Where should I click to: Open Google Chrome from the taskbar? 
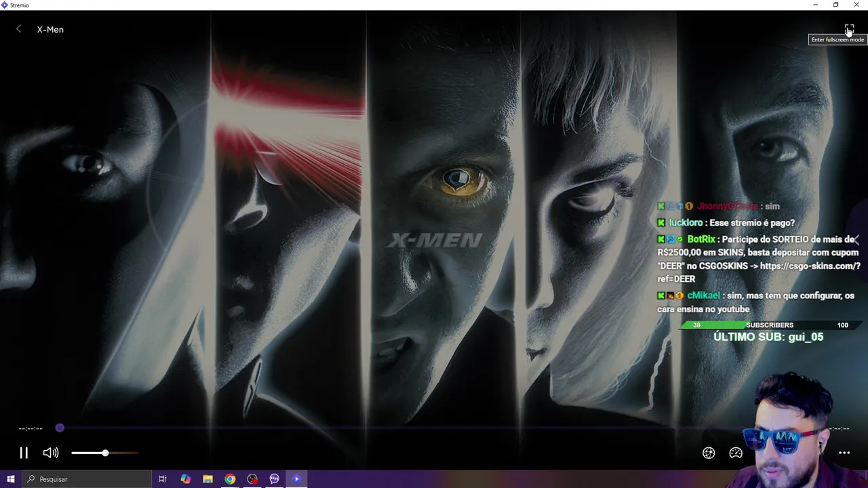pos(230,479)
